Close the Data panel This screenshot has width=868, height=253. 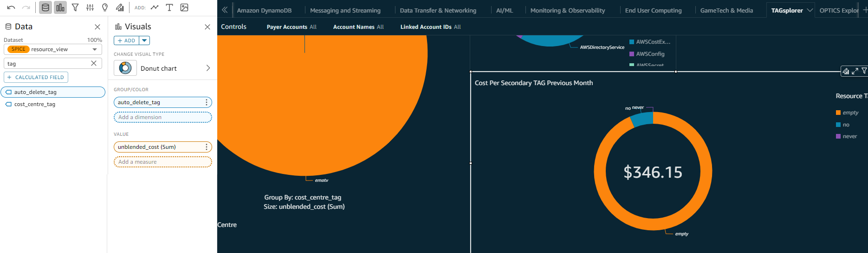click(x=97, y=27)
